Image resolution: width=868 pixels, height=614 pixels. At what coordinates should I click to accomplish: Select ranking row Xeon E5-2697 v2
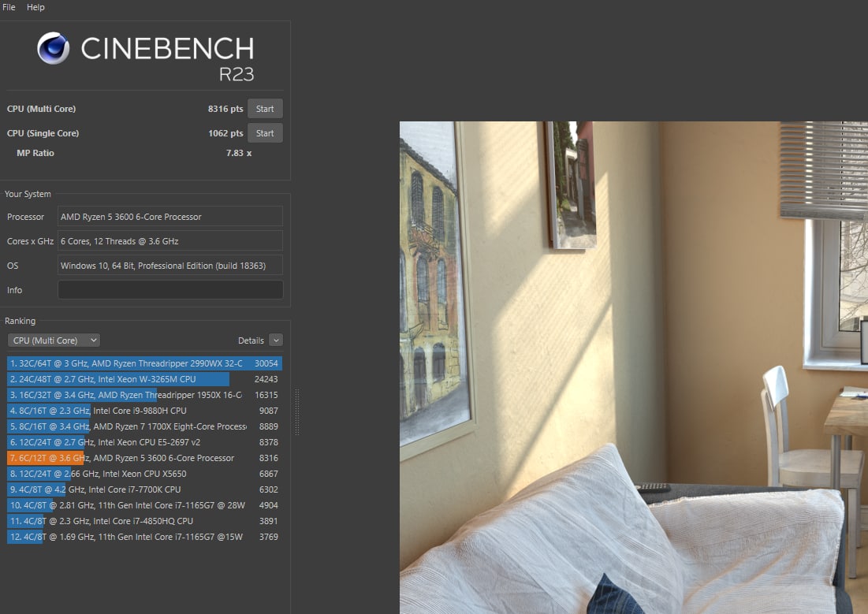[144, 442]
